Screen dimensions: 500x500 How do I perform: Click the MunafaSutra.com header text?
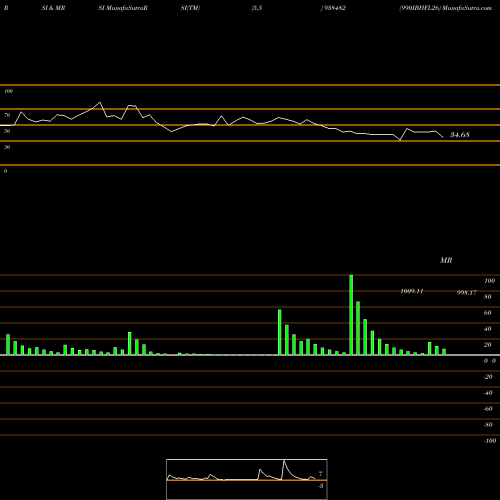pyautogui.click(x=467, y=8)
